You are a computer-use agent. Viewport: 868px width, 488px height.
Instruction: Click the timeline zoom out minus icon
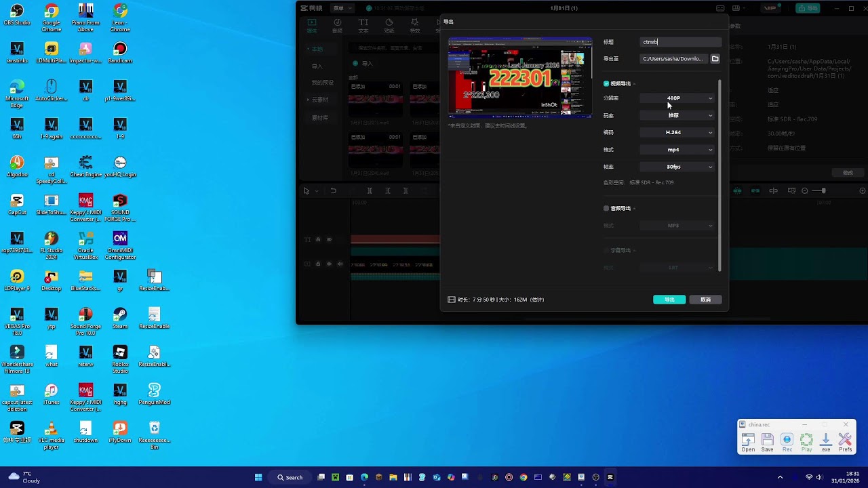click(x=805, y=191)
